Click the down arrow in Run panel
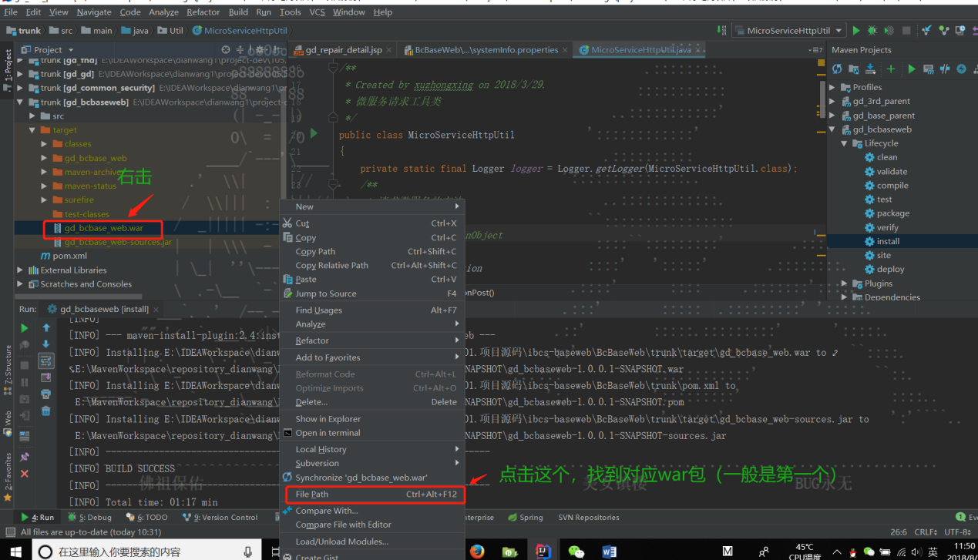The height and width of the screenshot is (560, 978). coord(46,344)
